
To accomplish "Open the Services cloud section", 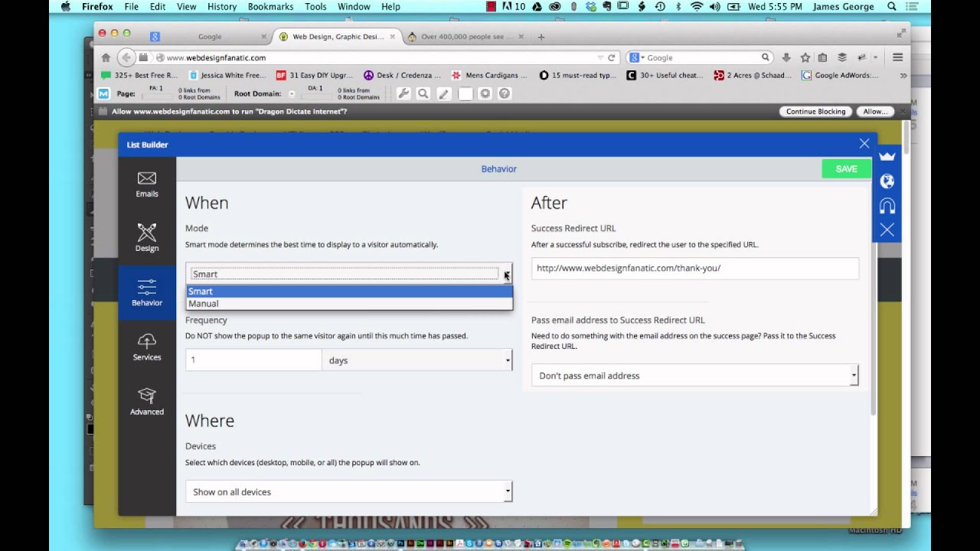I will click(147, 347).
